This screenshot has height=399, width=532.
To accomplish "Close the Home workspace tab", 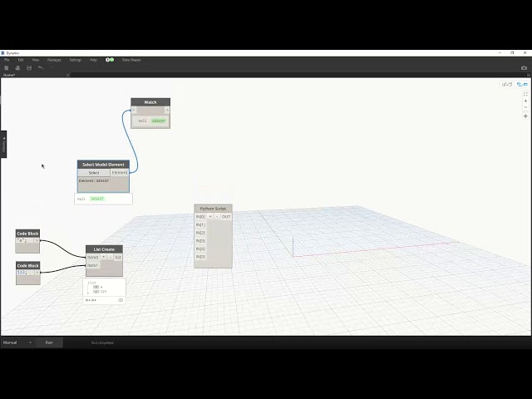I will [68, 75].
